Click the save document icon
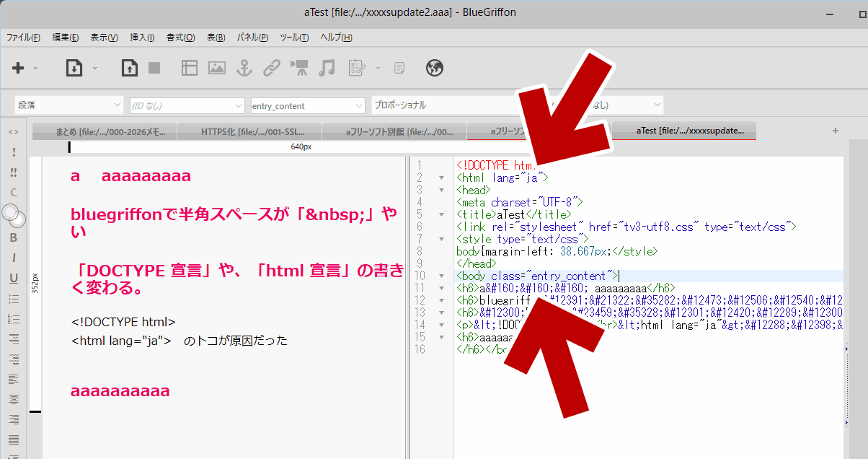Image resolution: width=868 pixels, height=459 pixels. pos(129,68)
